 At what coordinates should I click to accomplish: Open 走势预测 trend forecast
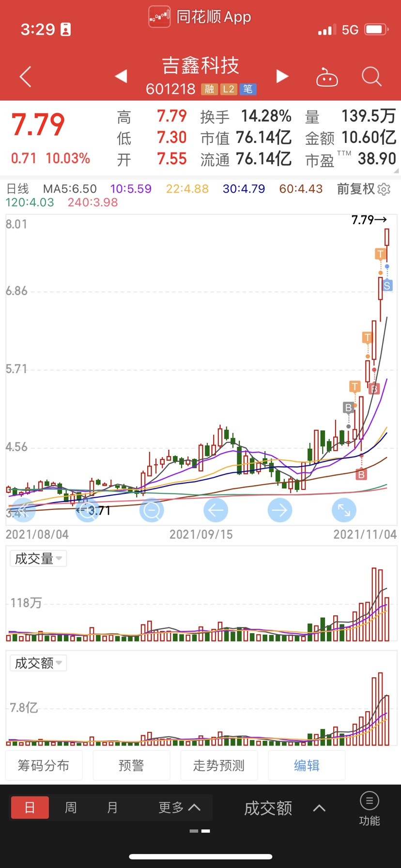coord(219,765)
